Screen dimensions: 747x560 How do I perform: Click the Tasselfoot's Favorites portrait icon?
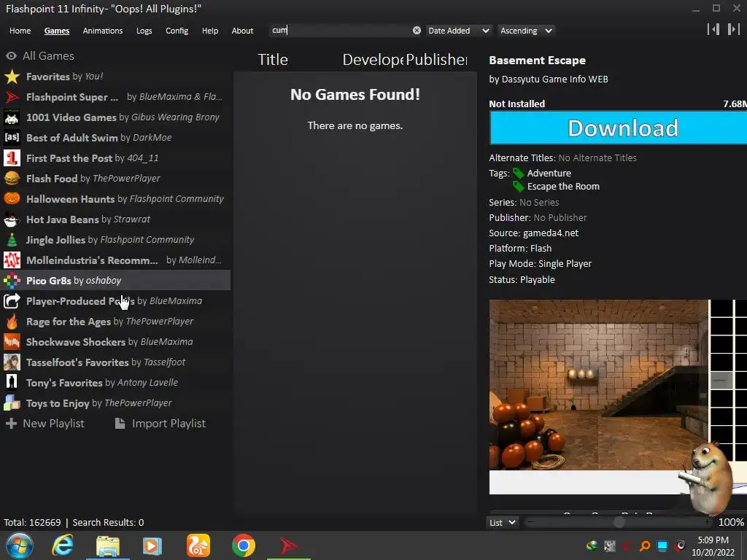pos(12,362)
